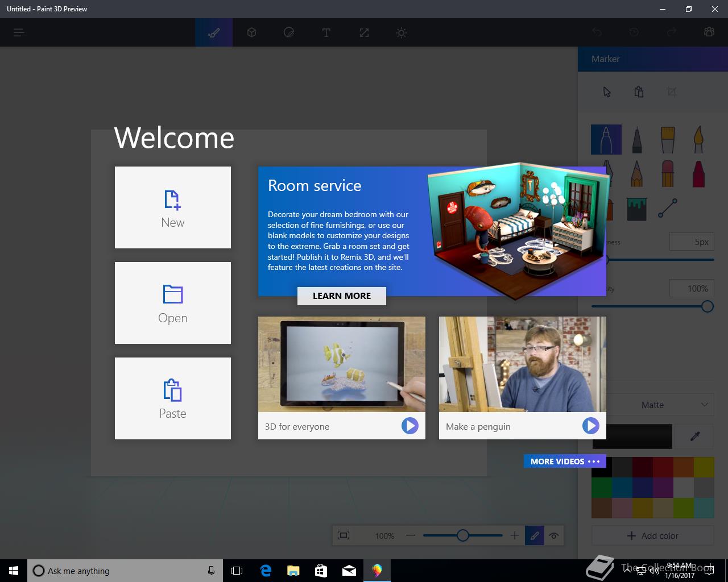
Task: Click the New tile on Welcome screen
Action: coord(173,207)
